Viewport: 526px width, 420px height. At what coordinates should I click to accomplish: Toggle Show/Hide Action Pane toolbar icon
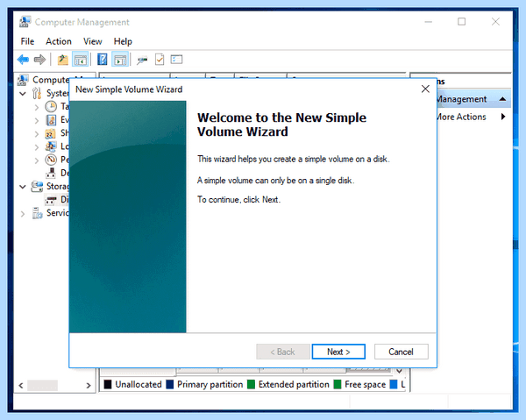click(120, 60)
